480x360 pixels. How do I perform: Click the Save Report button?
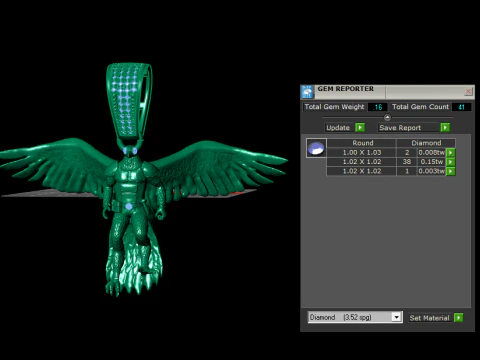[409, 128]
